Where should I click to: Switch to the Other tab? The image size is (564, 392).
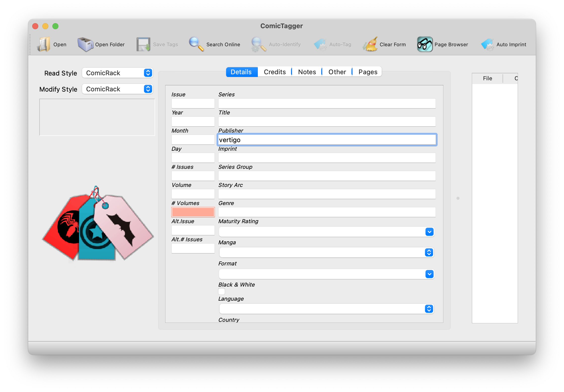(337, 72)
